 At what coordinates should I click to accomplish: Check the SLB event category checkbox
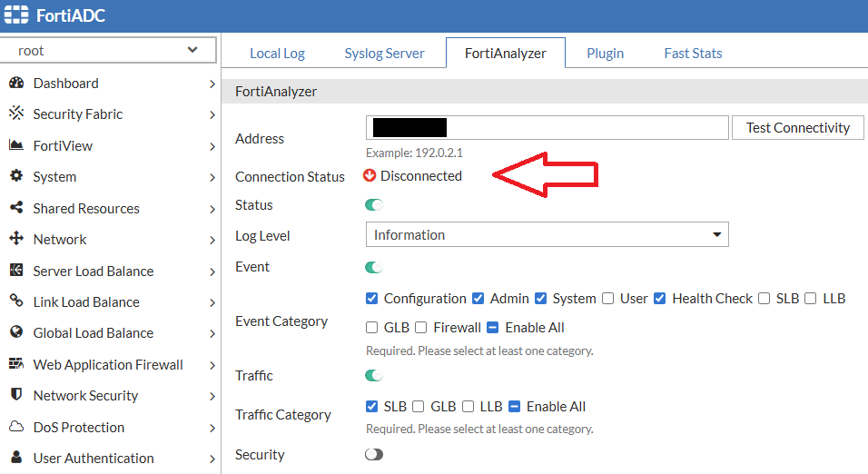tap(764, 299)
